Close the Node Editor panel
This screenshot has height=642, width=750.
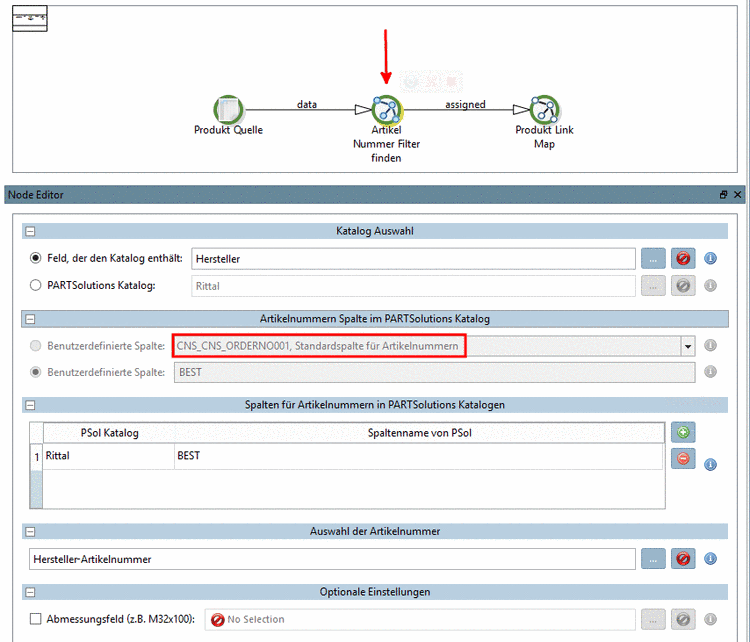(x=738, y=195)
